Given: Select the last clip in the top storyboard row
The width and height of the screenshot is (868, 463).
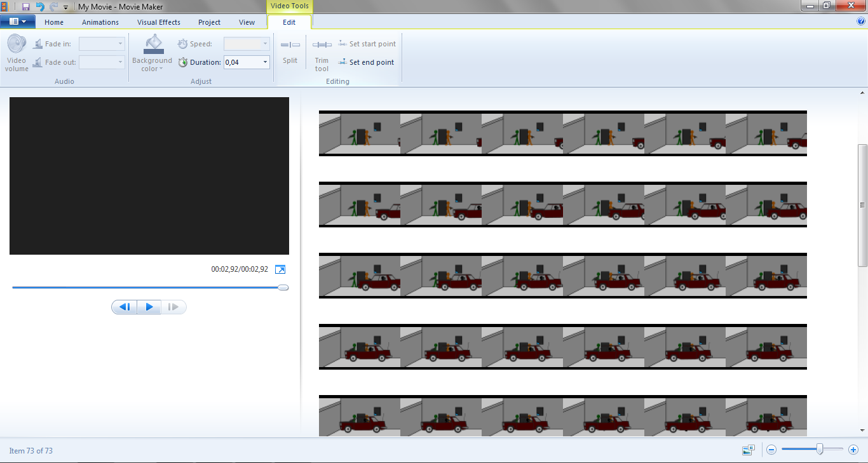Looking at the screenshot, I should click(766, 133).
